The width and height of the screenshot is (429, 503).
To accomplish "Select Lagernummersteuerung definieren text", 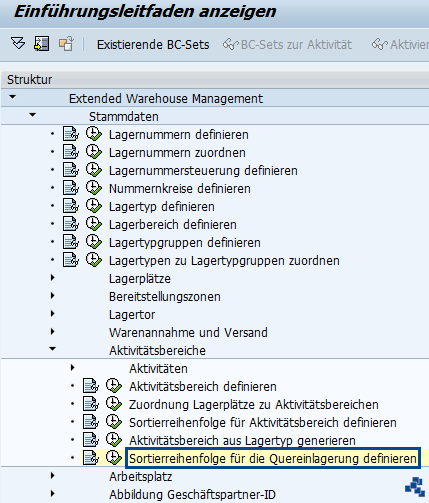I will click(x=203, y=171).
